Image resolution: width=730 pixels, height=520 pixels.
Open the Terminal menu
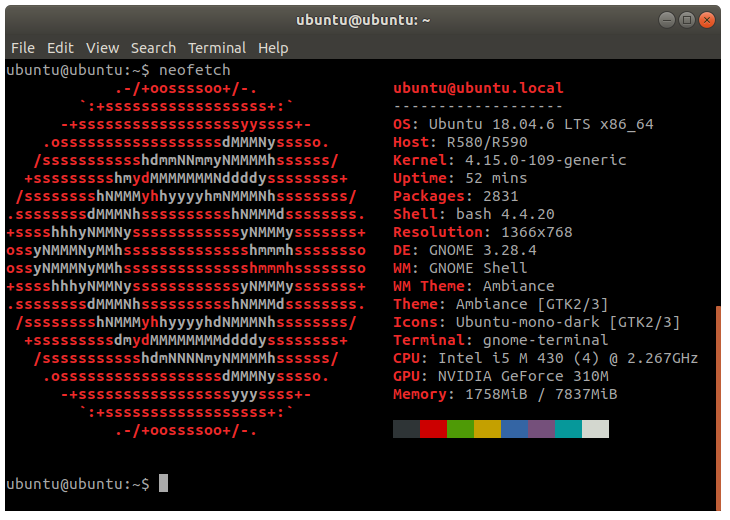(x=217, y=48)
